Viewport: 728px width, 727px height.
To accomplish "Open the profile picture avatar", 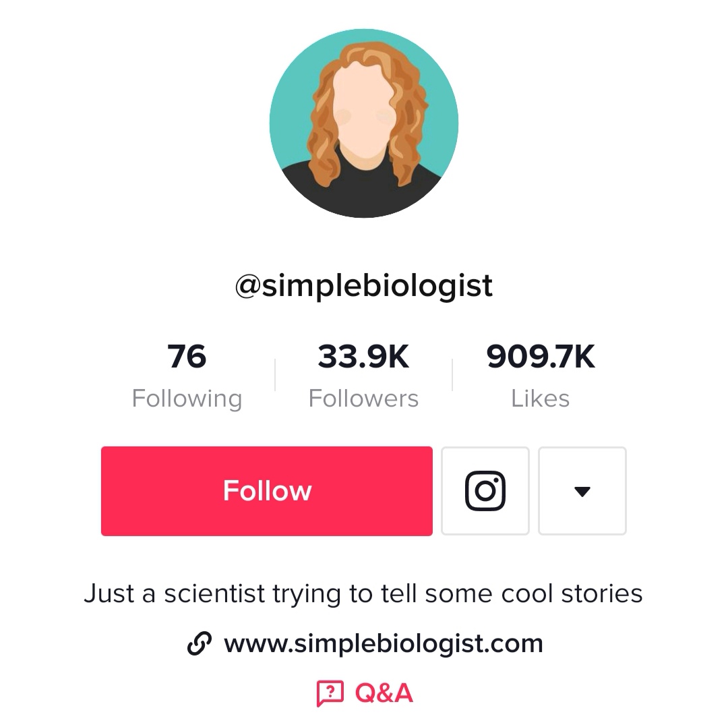I will click(x=364, y=123).
